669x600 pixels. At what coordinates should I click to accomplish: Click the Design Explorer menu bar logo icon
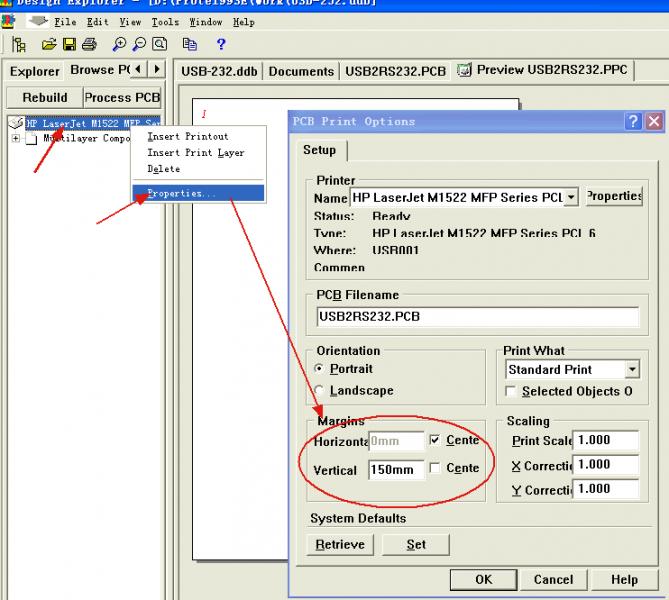(8, 21)
